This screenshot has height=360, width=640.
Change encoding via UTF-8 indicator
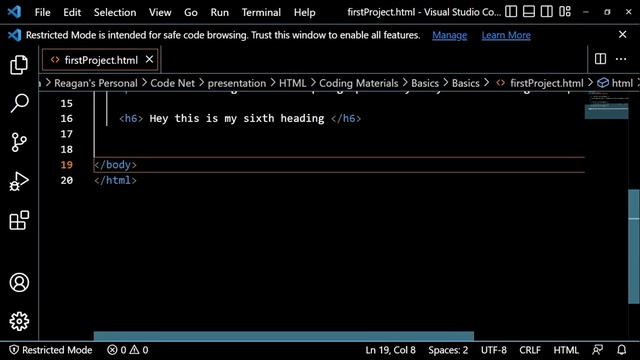coord(493,350)
